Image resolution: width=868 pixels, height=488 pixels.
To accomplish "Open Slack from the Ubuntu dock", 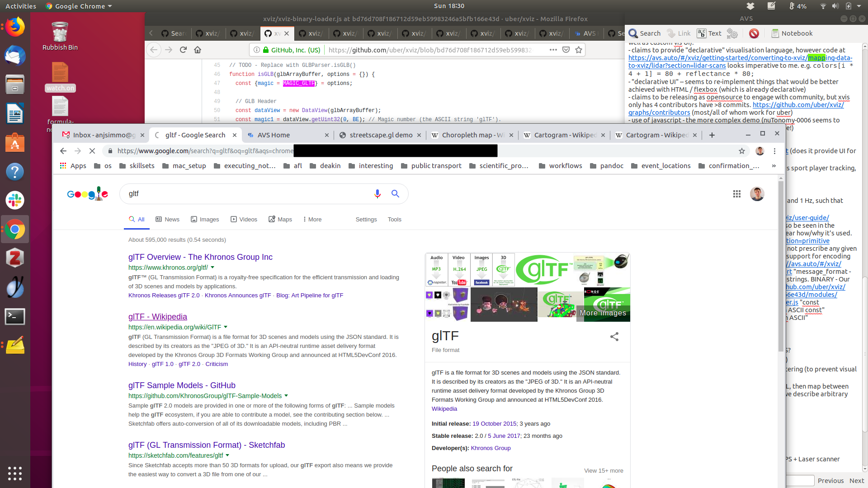I will [x=15, y=200].
